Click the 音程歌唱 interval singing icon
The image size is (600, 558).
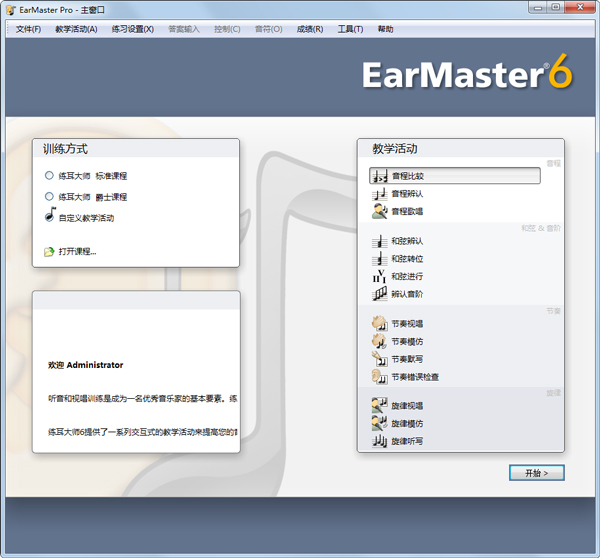tap(380, 211)
